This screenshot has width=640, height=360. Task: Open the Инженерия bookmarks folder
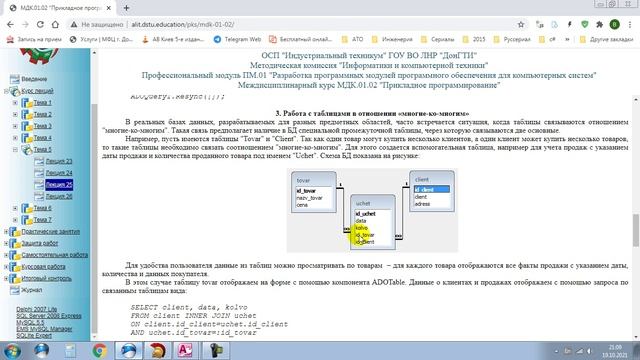392,39
